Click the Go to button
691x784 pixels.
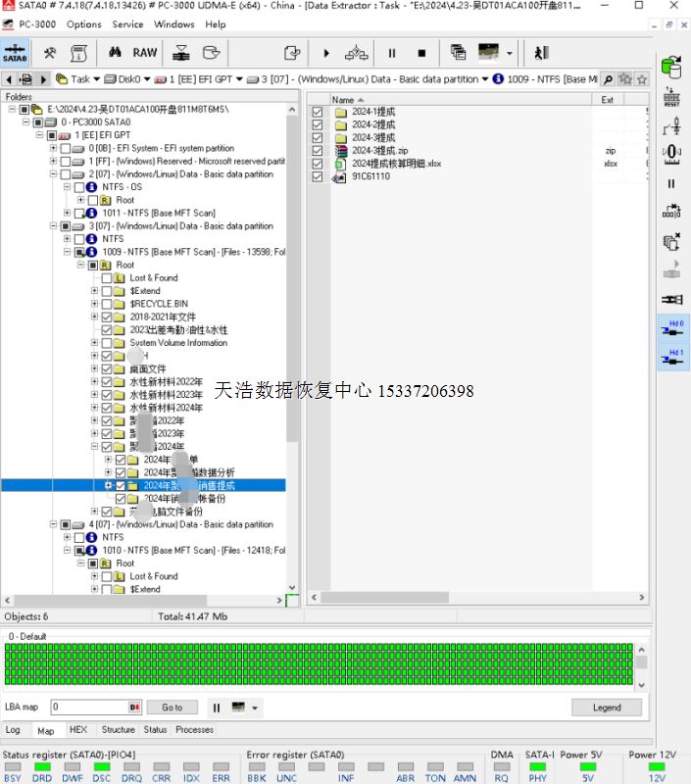172,708
